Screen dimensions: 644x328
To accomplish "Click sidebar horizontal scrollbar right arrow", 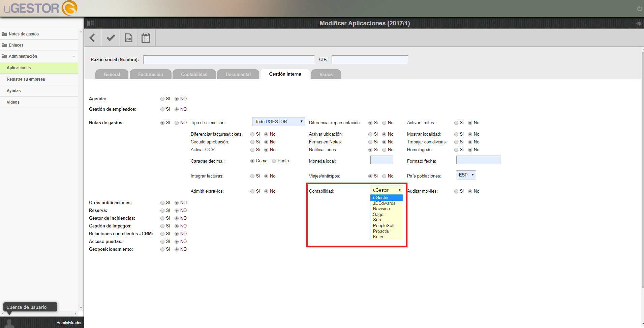I will (75, 313).
